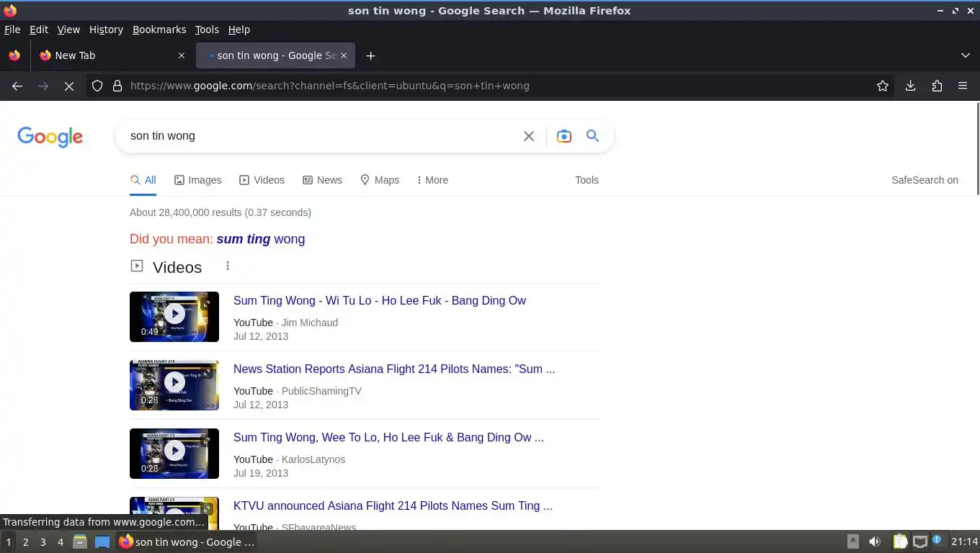Open 'Sum Ting Wong - Wi Tu Lo' video link
The image size is (980, 553).
(x=380, y=300)
